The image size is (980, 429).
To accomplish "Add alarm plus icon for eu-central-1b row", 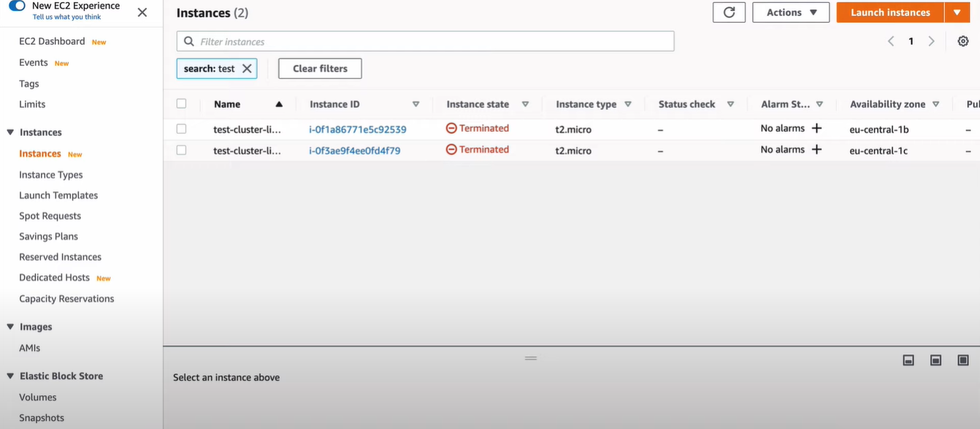I will 816,128.
